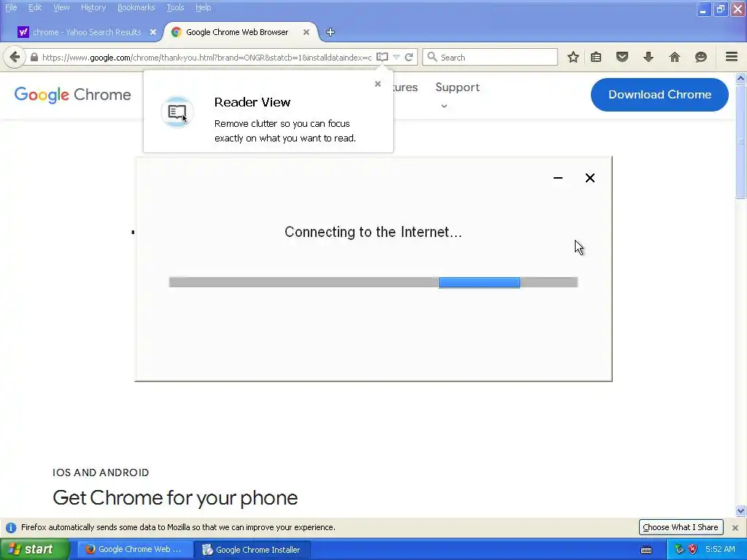
Task: Open the History menu
Action: [x=93, y=7]
